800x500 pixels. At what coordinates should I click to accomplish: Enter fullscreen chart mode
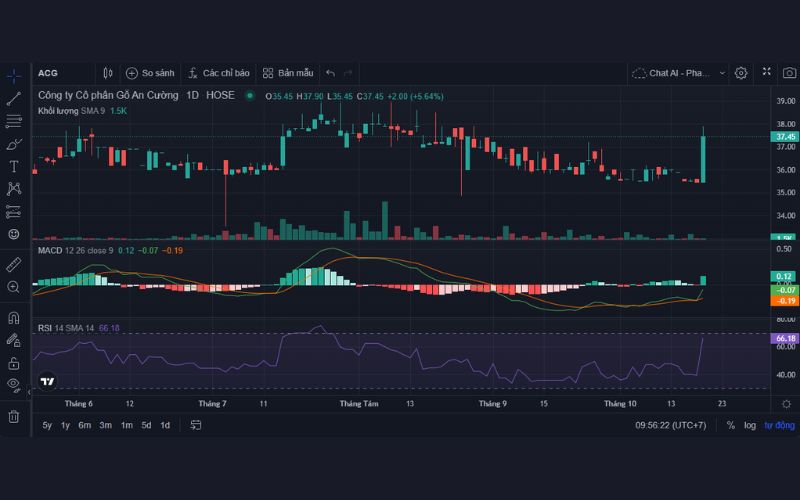766,73
